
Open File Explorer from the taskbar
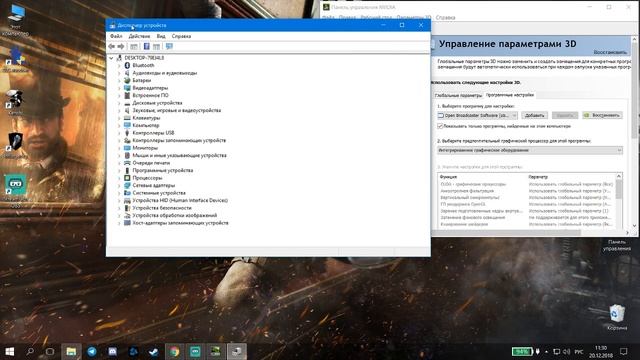click(x=71, y=351)
